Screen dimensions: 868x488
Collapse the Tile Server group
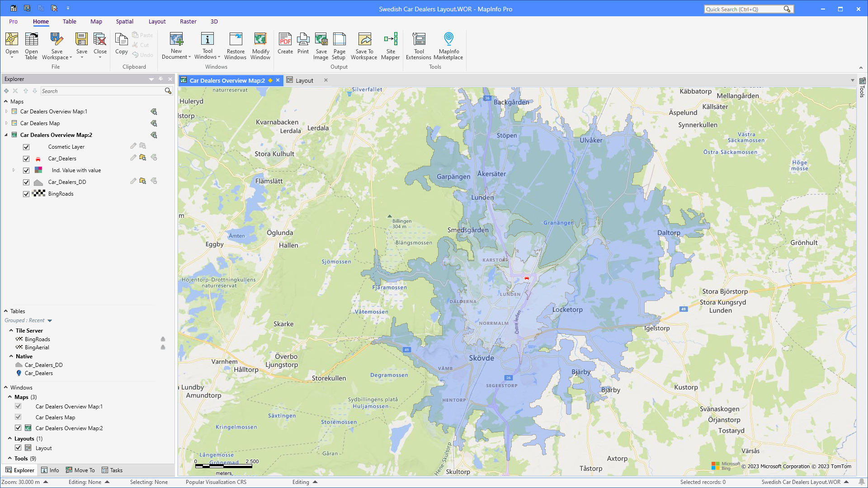click(x=11, y=330)
